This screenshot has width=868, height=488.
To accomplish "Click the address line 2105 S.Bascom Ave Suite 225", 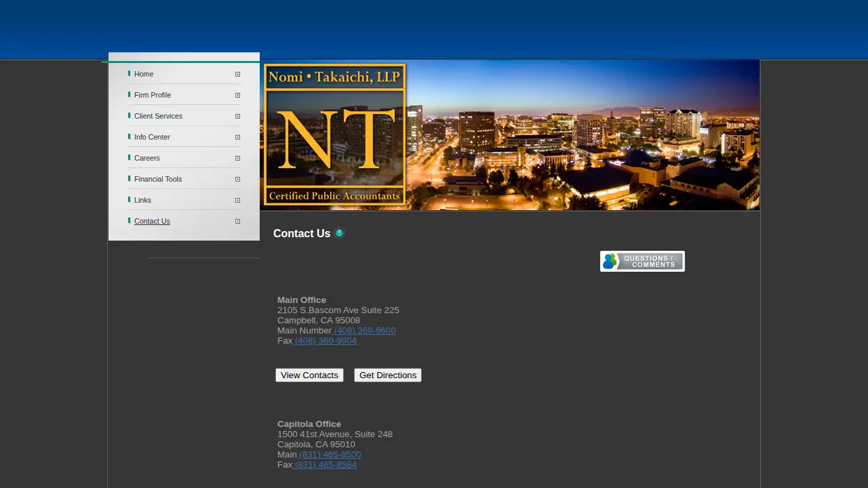I will [x=338, y=310].
